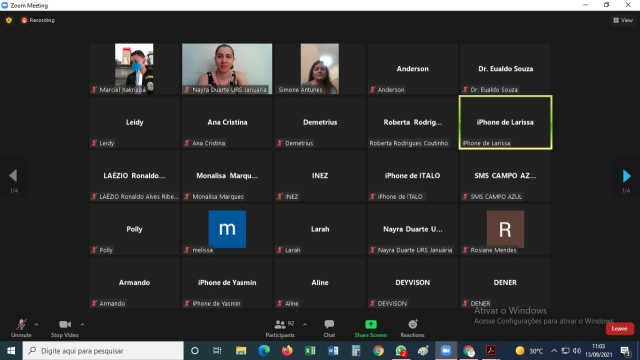Open the View layout menu

[623, 20]
